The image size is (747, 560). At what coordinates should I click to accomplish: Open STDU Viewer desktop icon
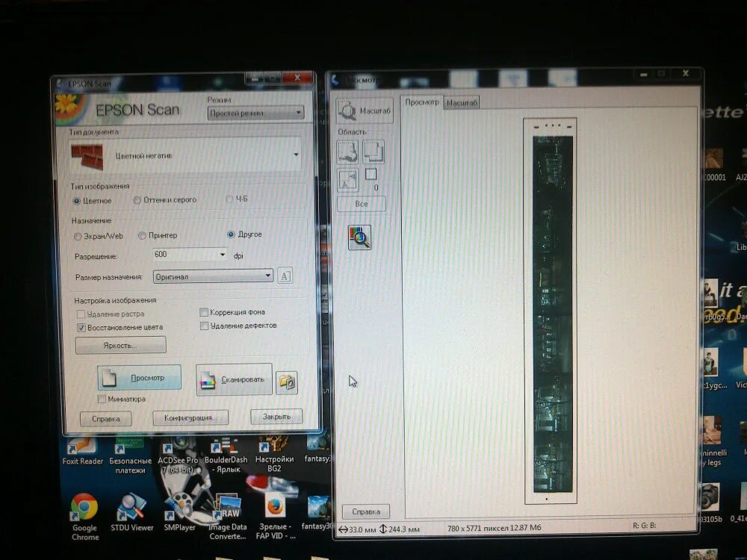(132, 513)
